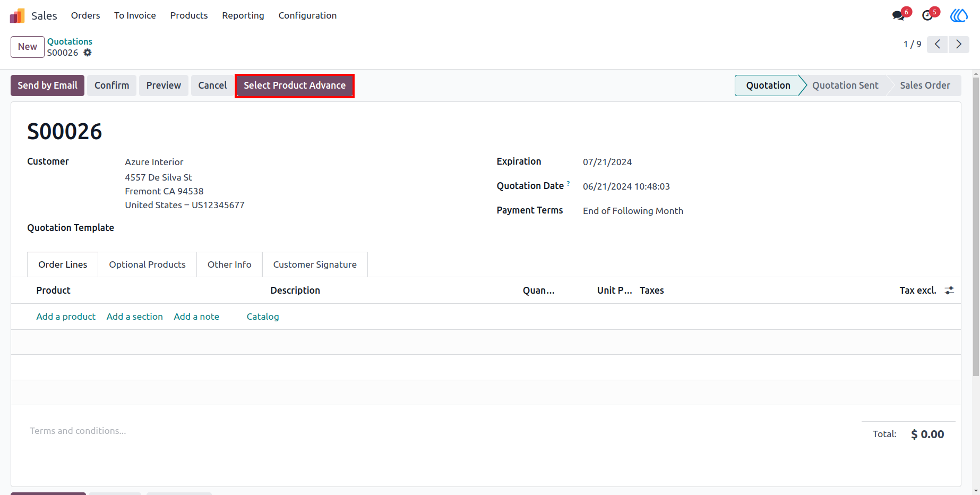Viewport: 980px width, 495px height.
Task: Go back to Quotations breadcrumb
Action: (70, 41)
